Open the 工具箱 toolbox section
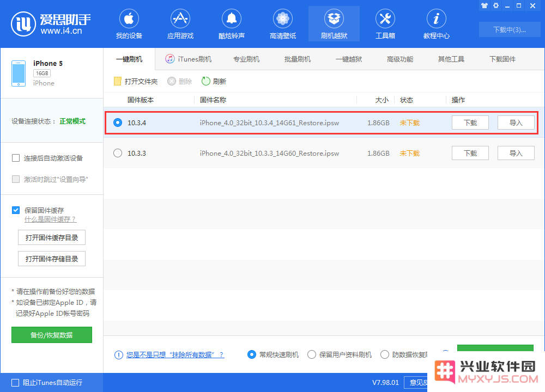The image size is (545, 392). click(x=385, y=24)
